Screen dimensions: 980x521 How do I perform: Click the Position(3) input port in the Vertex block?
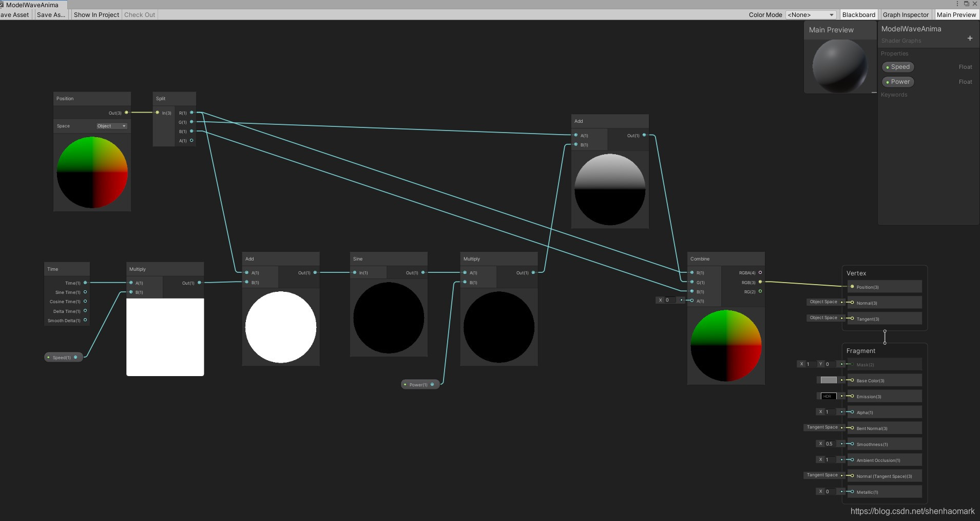[x=852, y=287]
